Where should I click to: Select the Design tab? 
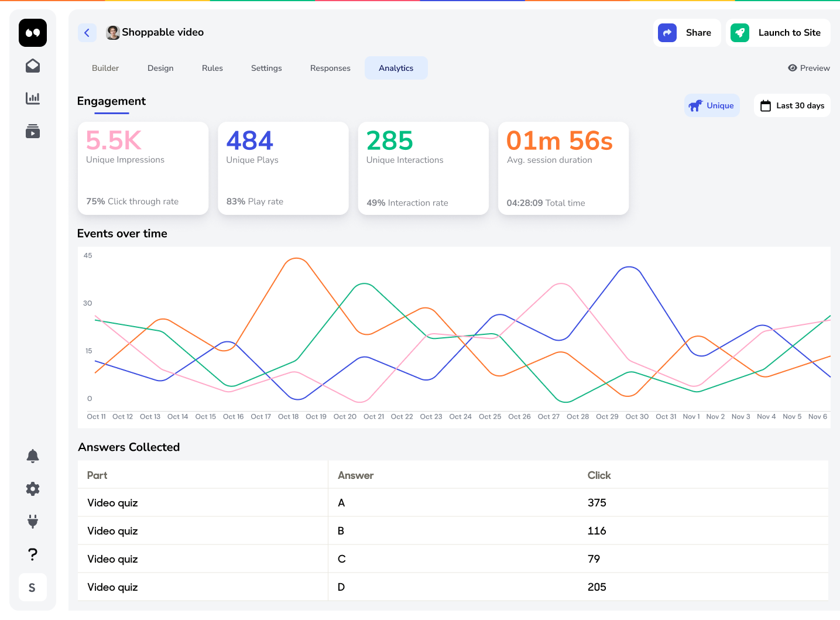(x=160, y=68)
